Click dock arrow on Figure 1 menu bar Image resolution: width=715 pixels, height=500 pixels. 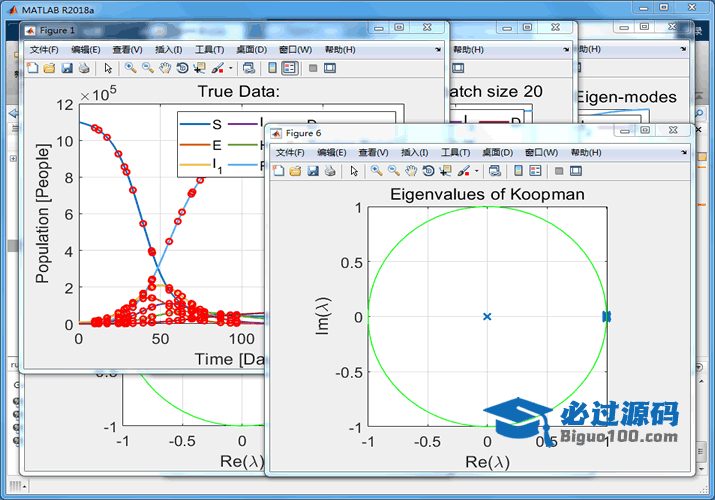click(x=438, y=50)
